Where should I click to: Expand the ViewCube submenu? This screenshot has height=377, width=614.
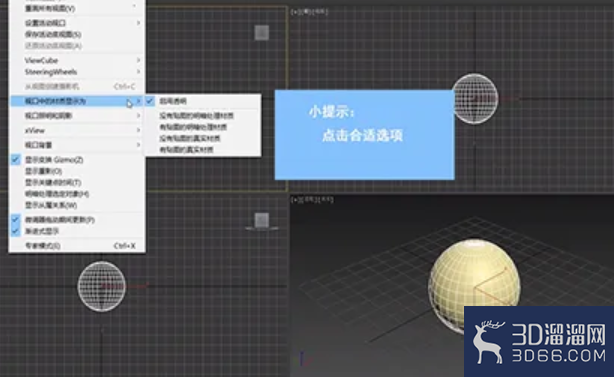(77, 60)
